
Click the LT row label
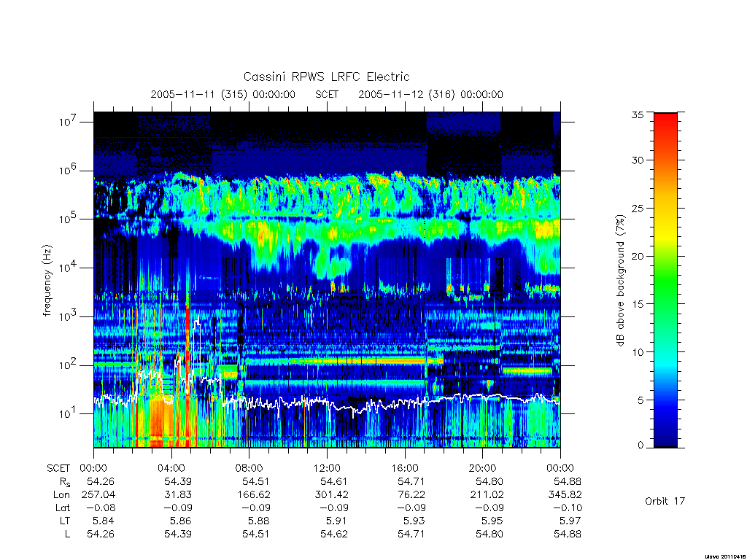pyautogui.click(x=65, y=521)
